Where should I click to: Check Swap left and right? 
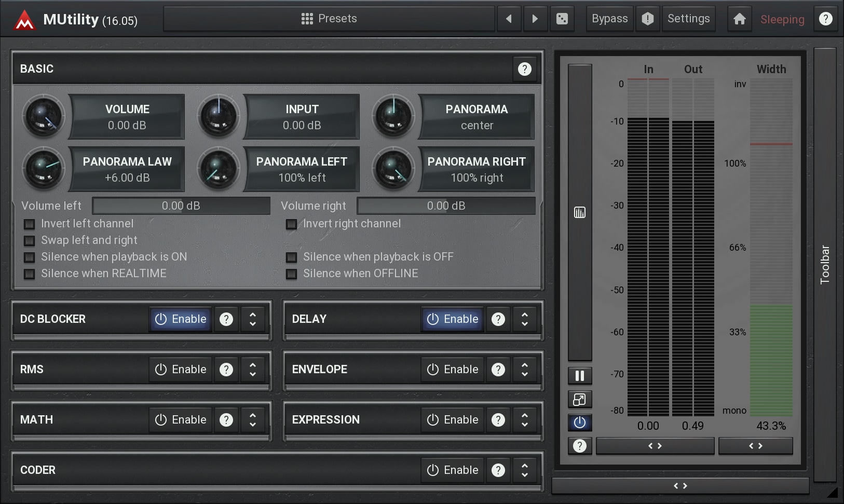tap(30, 241)
